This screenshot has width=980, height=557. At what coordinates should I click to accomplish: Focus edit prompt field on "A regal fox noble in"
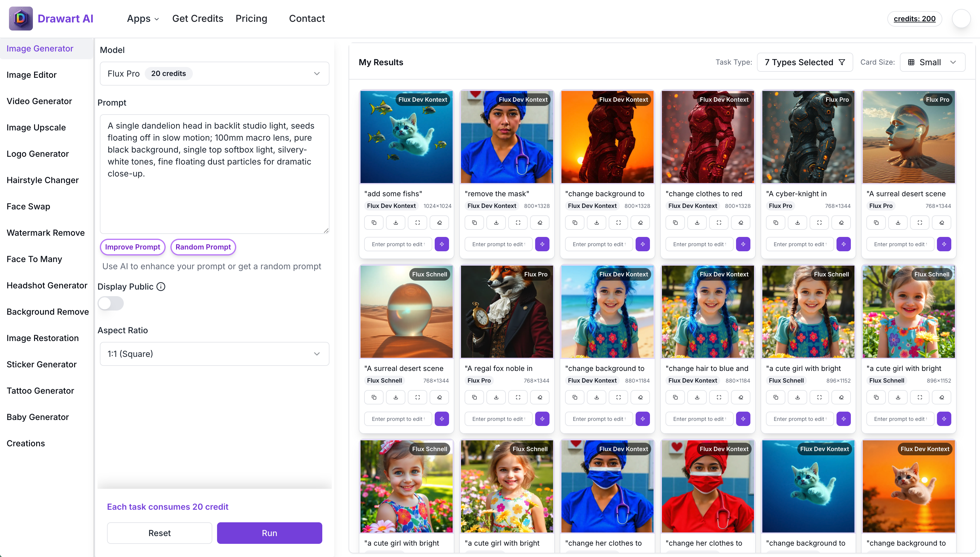tap(498, 419)
